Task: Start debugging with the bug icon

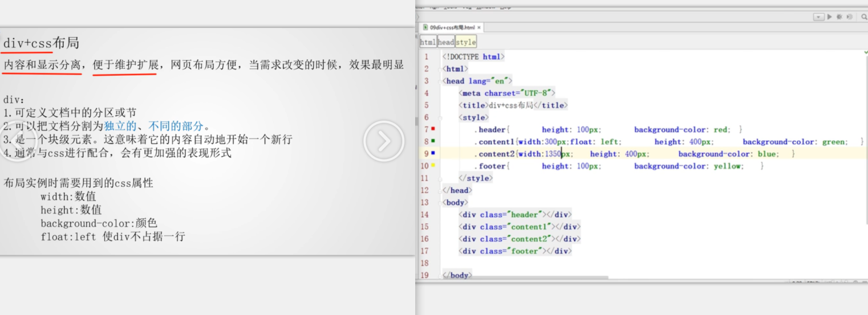Action: pos(839,17)
